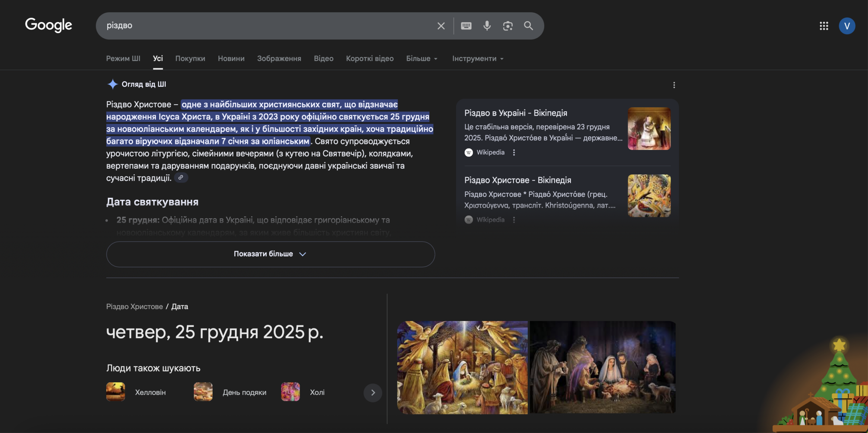Open the Google account avatar V
Screen dimensions: 868x433
[x=847, y=26]
